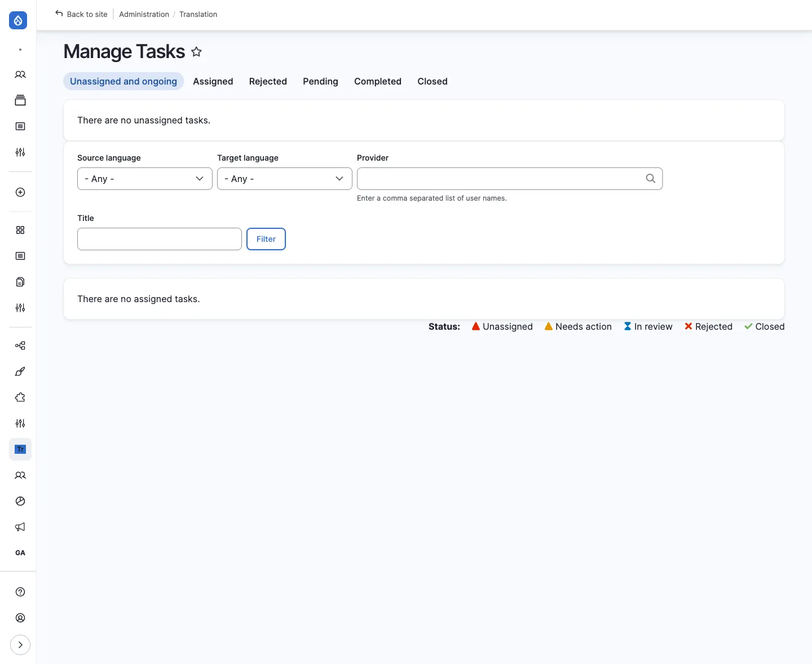The width and height of the screenshot is (812, 664).
Task: Select the highlighted Tr translation icon
Action: [20, 449]
